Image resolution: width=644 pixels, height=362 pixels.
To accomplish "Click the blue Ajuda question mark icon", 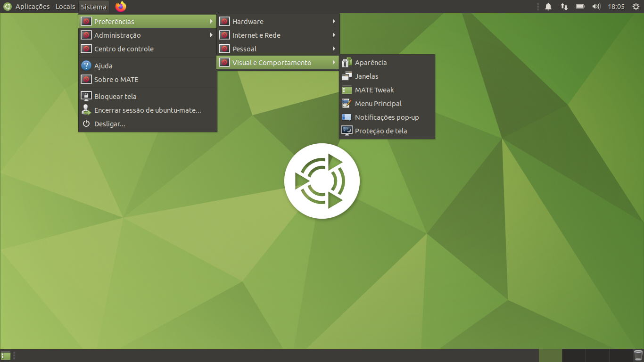I will (x=86, y=66).
